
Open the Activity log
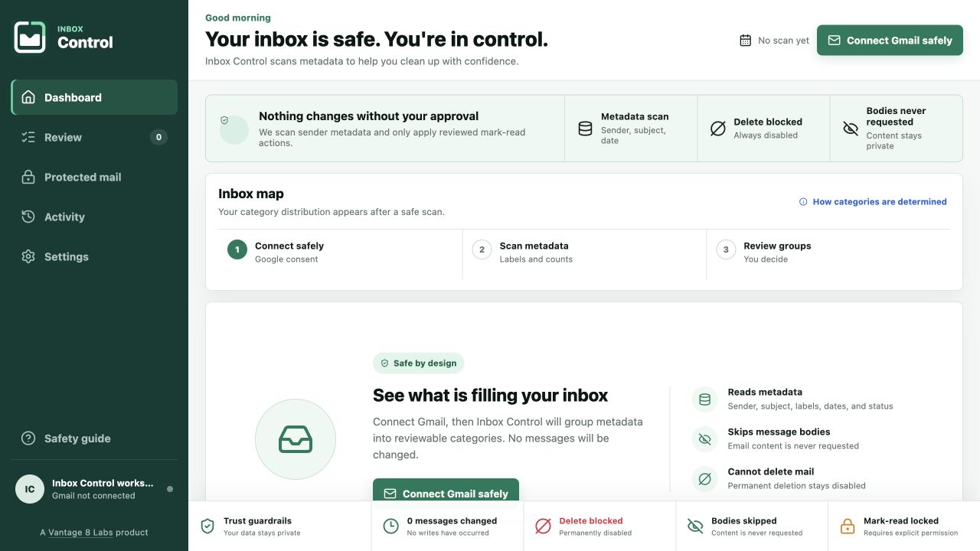(x=94, y=217)
